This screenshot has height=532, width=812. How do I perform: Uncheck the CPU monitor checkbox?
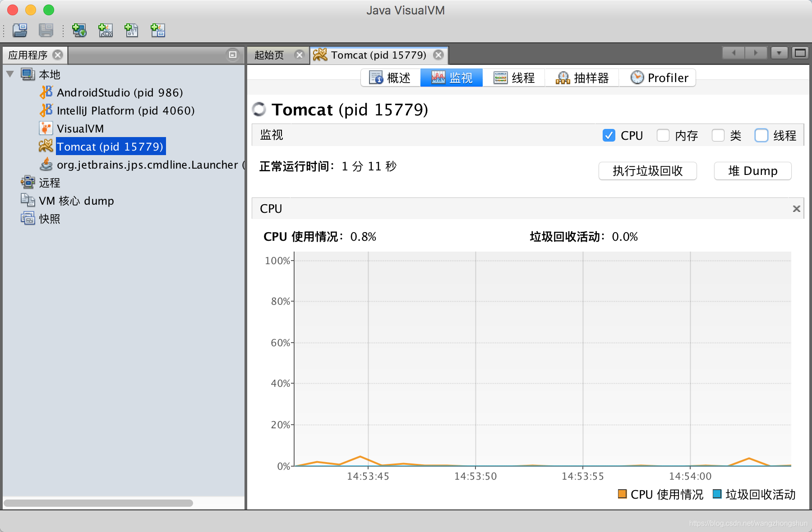(609, 135)
